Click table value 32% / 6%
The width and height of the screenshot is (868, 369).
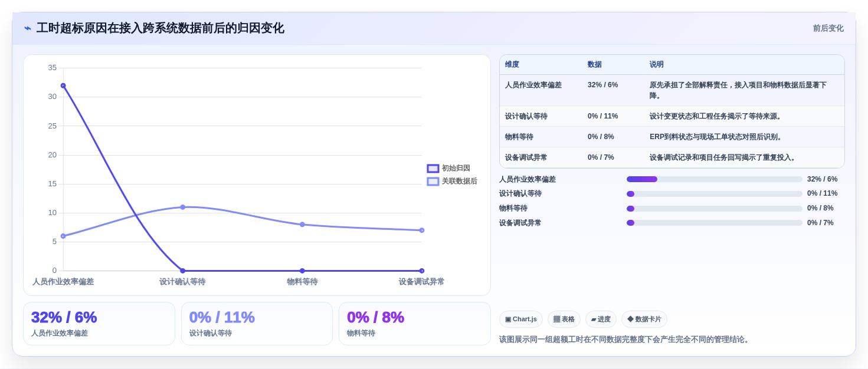pos(603,85)
